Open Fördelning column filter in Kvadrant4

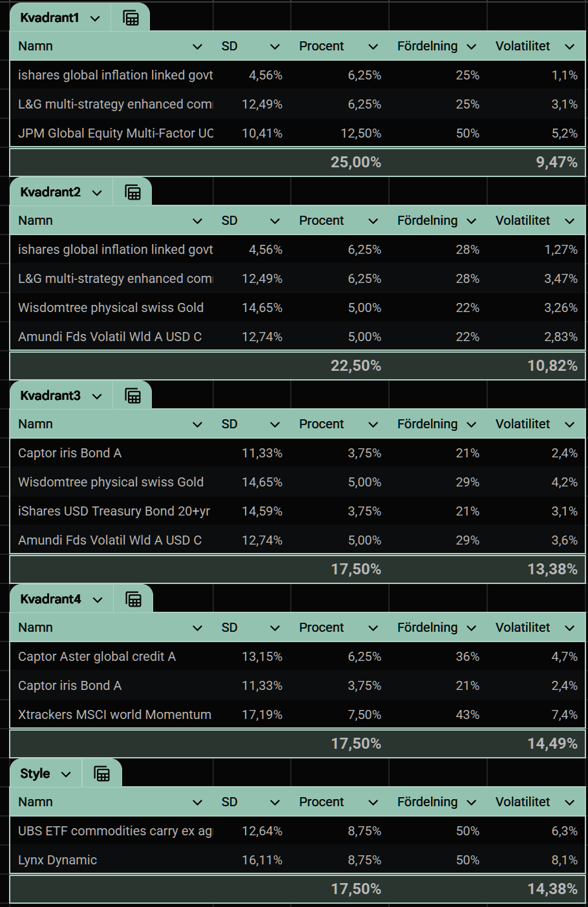(x=471, y=628)
